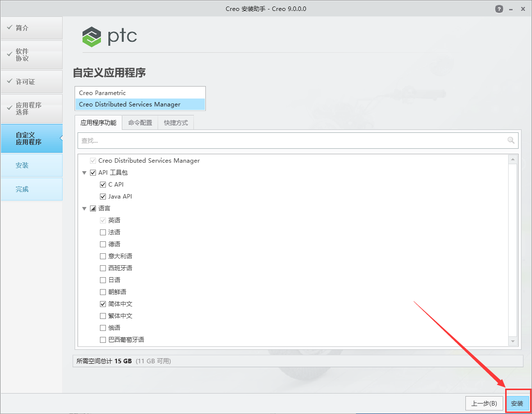Open the help icon in the title bar
The image size is (532, 414).
(499, 8)
